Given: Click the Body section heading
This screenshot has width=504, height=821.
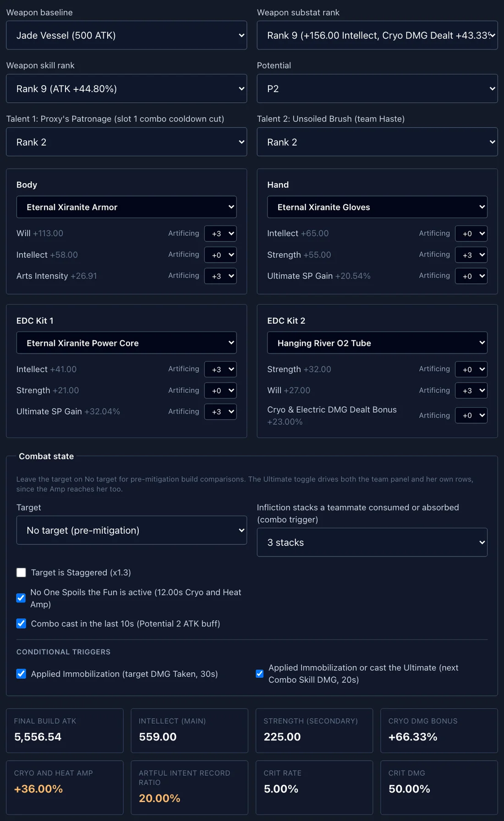Looking at the screenshot, I should pyautogui.click(x=27, y=185).
